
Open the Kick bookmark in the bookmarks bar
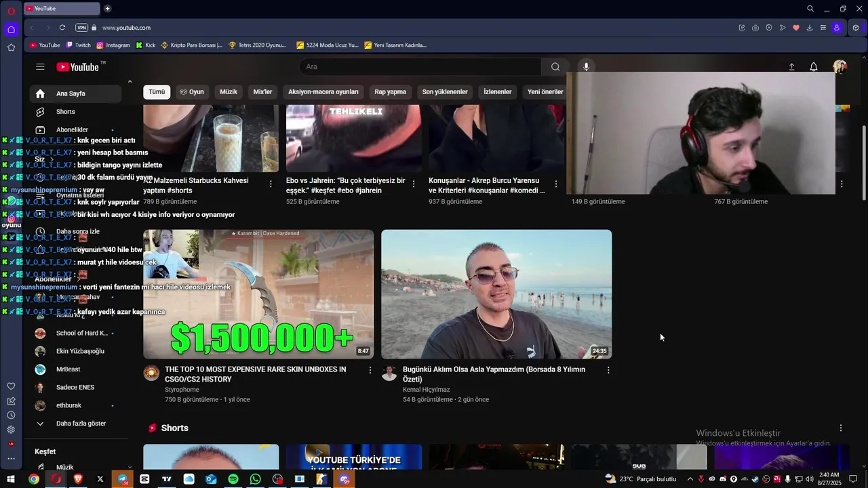click(146, 45)
